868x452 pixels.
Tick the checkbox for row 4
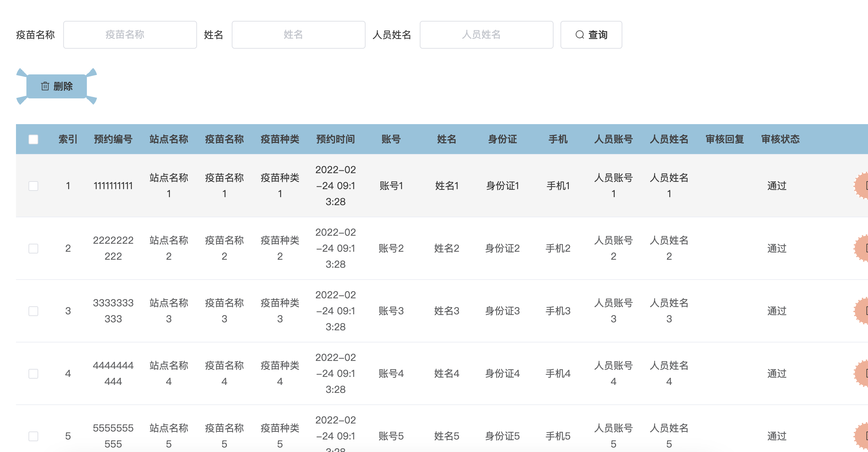tap(33, 374)
